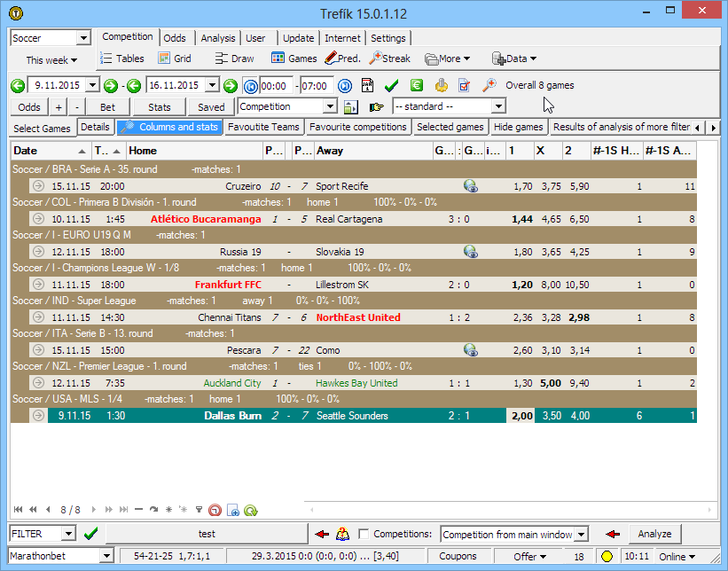Expand the Marathonbet bookmaker dropdown
The image size is (728, 571).
pos(107,557)
